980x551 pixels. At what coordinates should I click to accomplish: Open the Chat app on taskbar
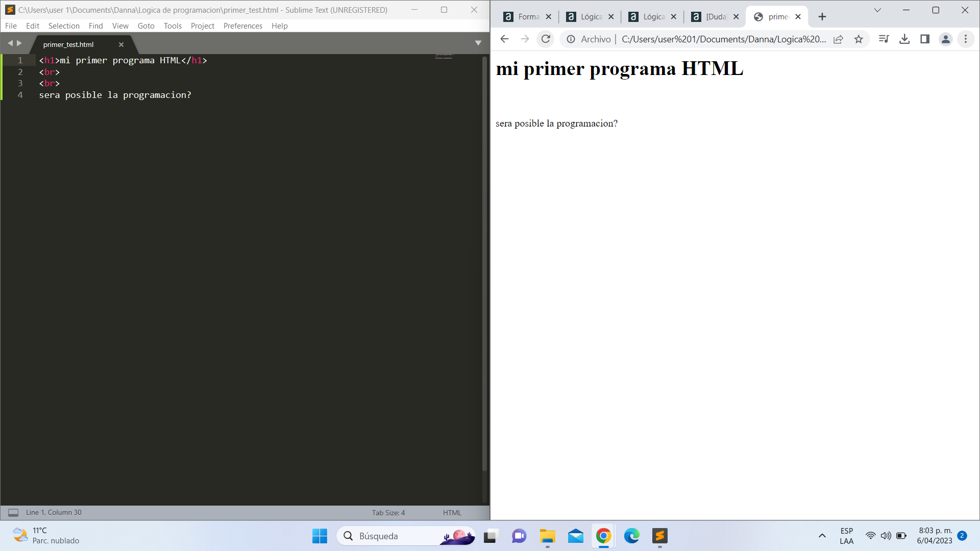tap(519, 536)
